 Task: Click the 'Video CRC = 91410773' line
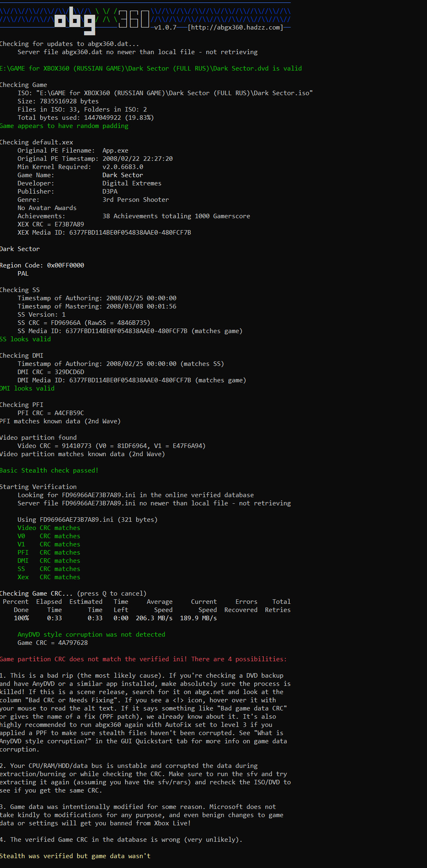point(112,446)
